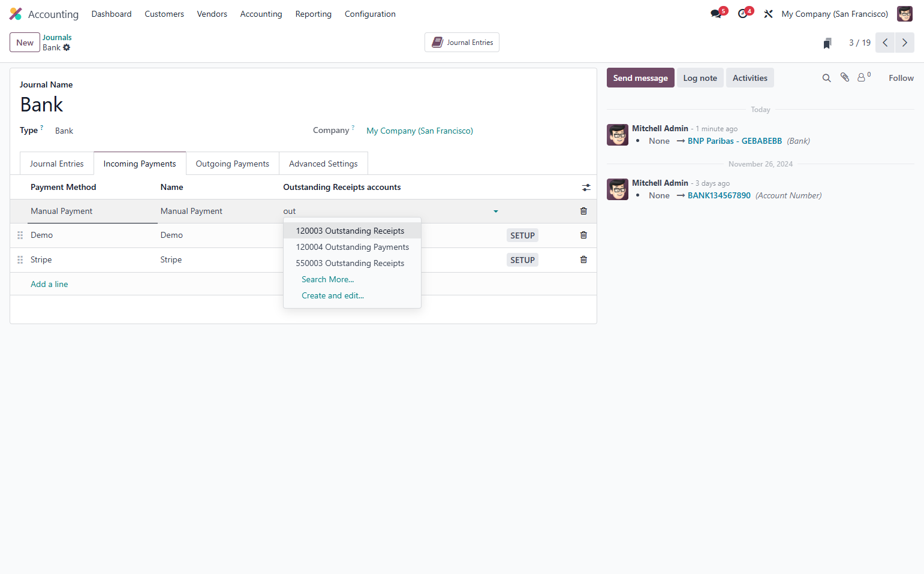Viewport: 924px width, 574px height.
Task: Search messages in the chatter
Action: coord(826,78)
